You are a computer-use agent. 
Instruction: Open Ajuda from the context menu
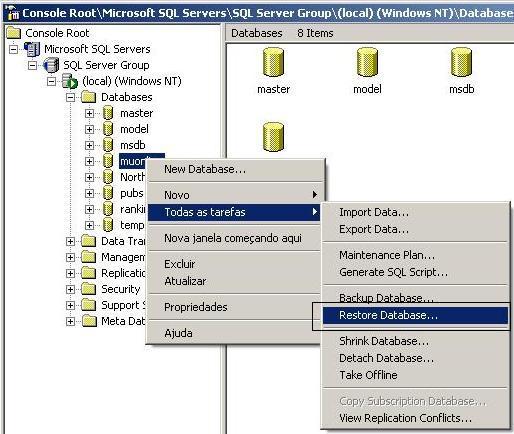(234, 333)
